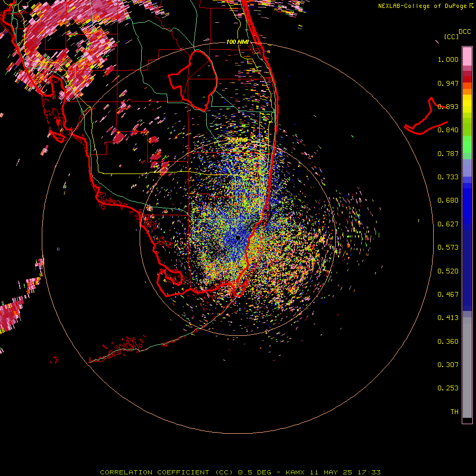
Task: Click the 0.467 legend value
Action: (448, 295)
